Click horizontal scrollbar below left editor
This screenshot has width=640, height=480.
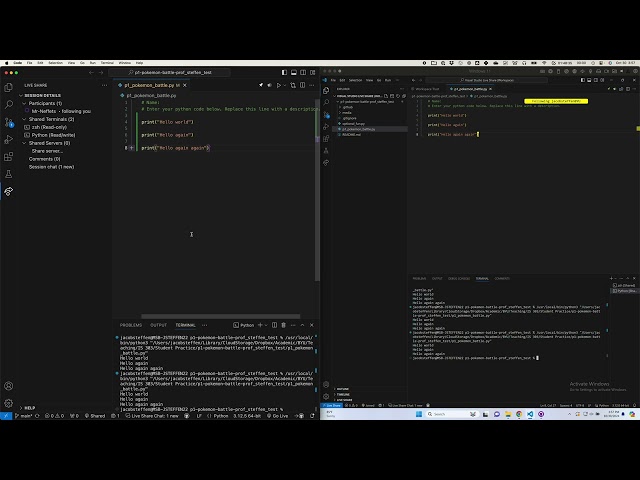[x=220, y=316]
